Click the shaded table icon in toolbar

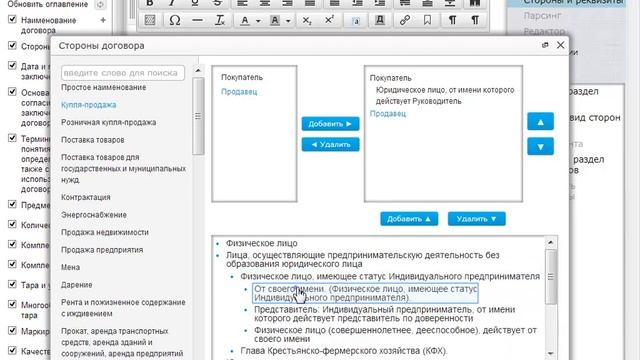[150, 20]
